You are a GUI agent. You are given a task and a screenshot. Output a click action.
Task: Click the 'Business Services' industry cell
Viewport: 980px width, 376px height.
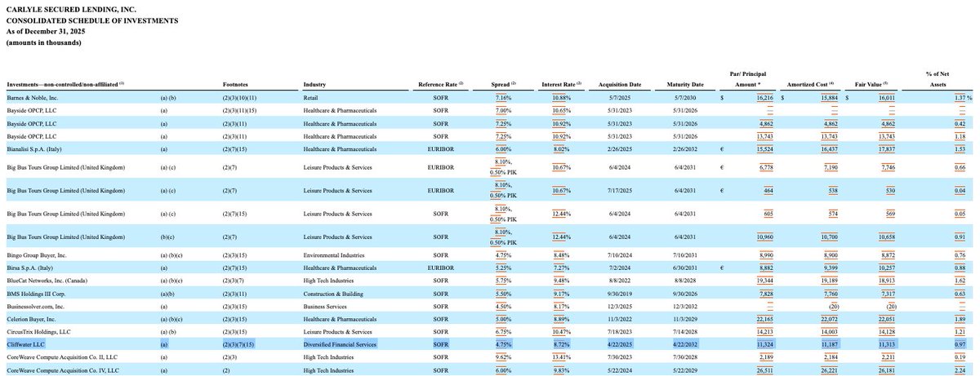(x=327, y=307)
